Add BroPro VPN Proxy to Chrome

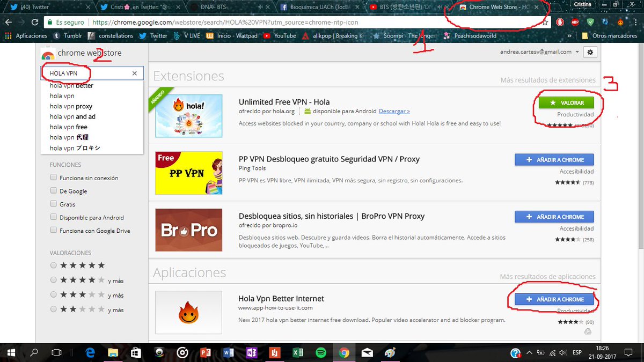tap(554, 217)
